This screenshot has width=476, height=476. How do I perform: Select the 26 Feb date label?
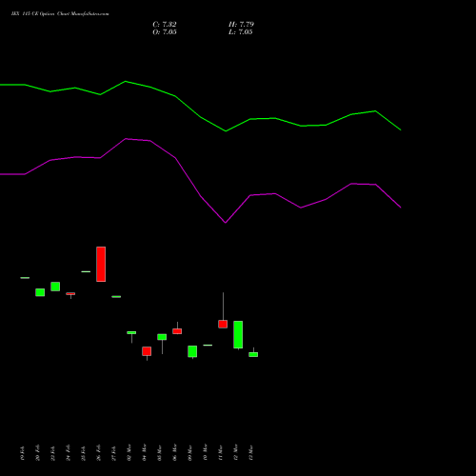coord(98,453)
